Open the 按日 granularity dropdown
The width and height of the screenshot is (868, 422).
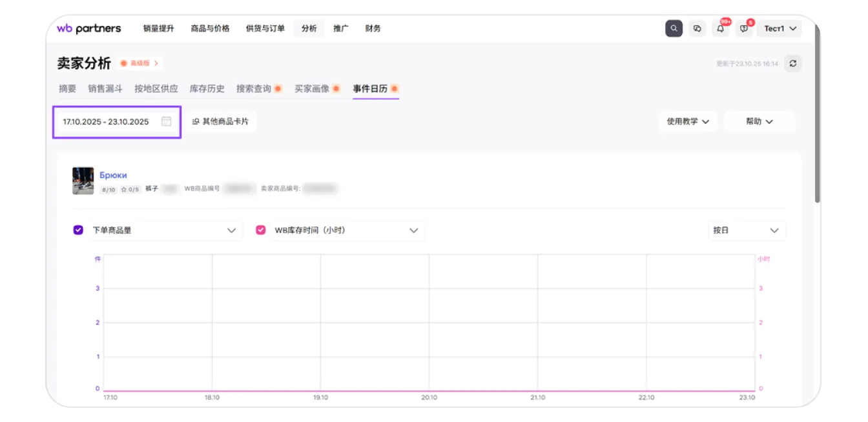(747, 230)
